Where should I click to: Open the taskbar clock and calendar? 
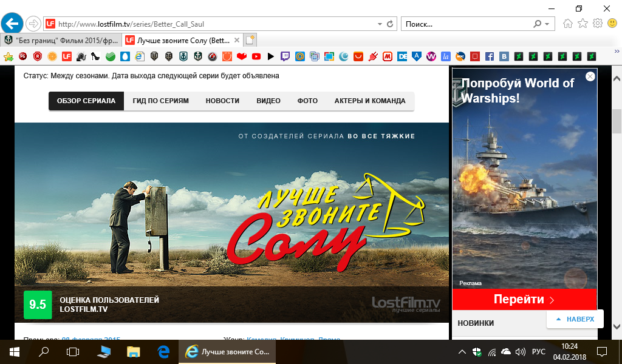tap(570, 352)
